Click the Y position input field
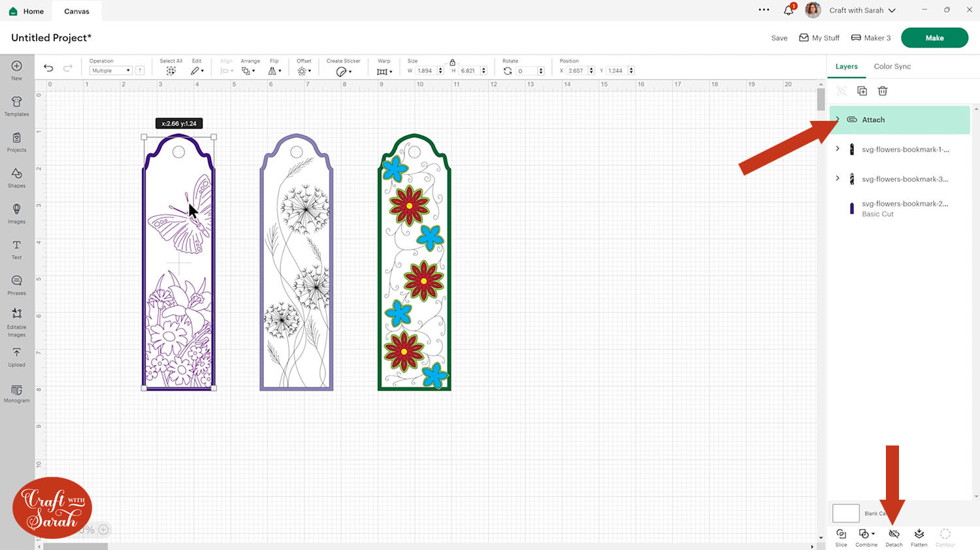The height and width of the screenshot is (550, 980). pos(617,71)
